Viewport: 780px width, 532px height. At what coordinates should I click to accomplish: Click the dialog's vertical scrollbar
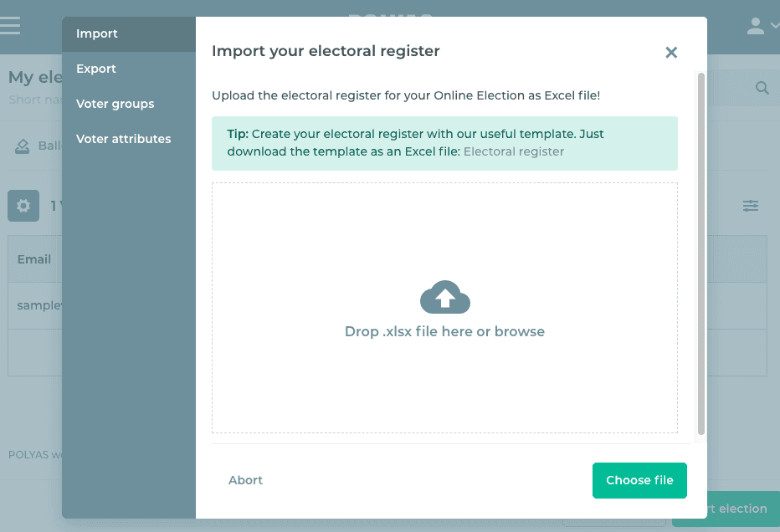(x=701, y=251)
